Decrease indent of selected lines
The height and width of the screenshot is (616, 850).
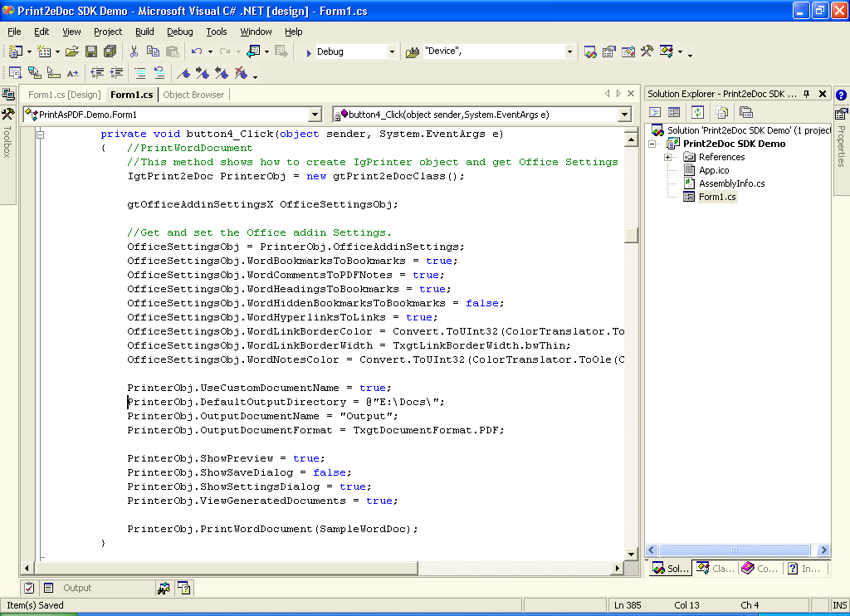pyautogui.click(x=97, y=73)
